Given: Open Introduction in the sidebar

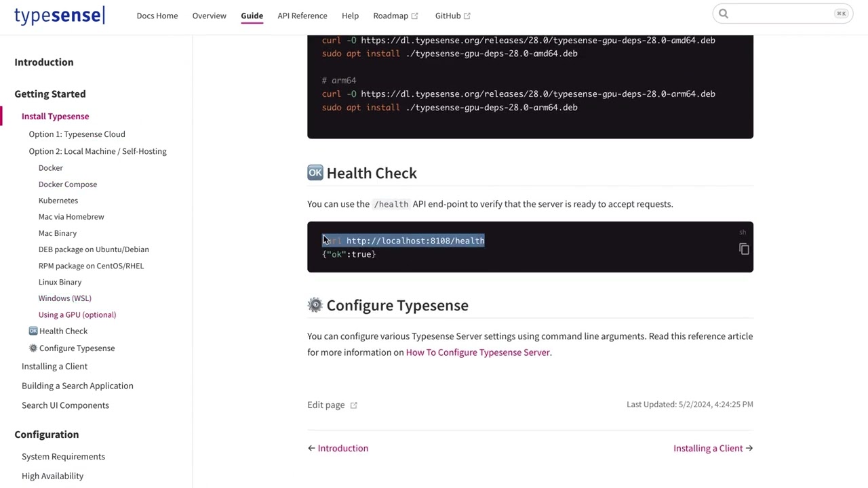Looking at the screenshot, I should [x=44, y=62].
